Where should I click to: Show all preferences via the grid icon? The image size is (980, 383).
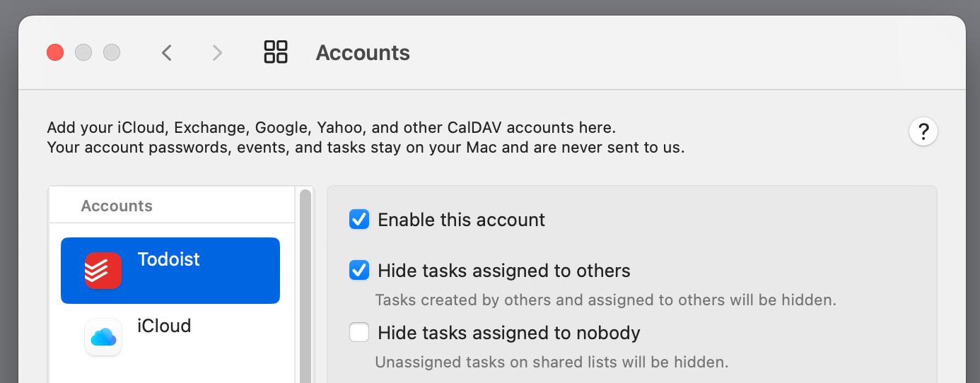point(276,52)
